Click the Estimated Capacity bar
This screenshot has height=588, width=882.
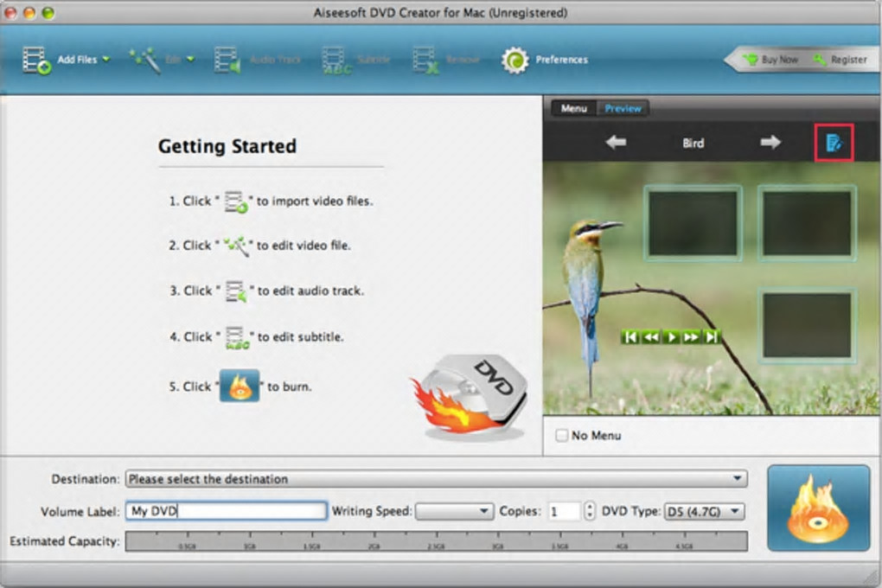point(436,541)
